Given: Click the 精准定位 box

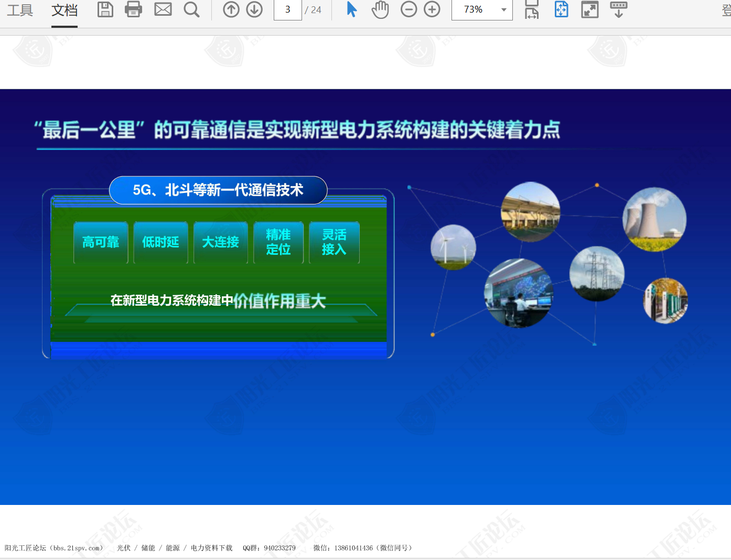Looking at the screenshot, I should [x=278, y=242].
